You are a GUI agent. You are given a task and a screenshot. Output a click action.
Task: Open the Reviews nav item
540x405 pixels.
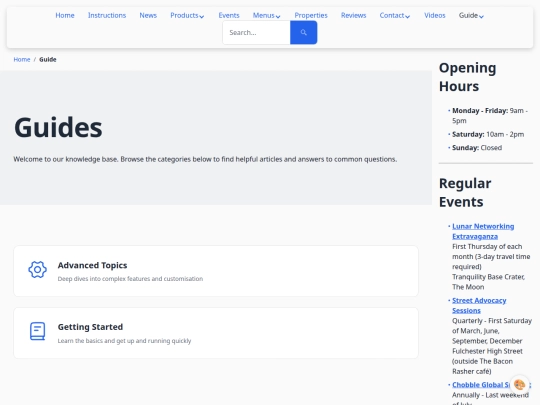click(353, 15)
